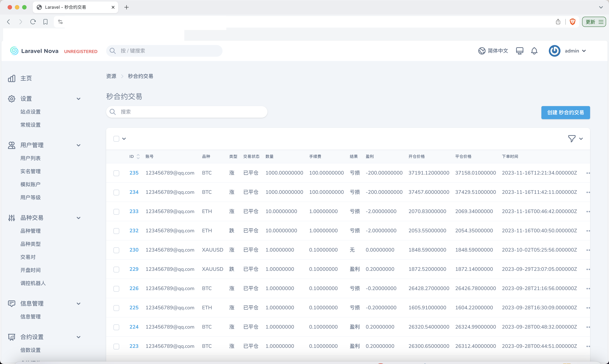The height and width of the screenshot is (364, 609).
Task: Collapse the 信息管理 section chevron
Action: coord(79,304)
